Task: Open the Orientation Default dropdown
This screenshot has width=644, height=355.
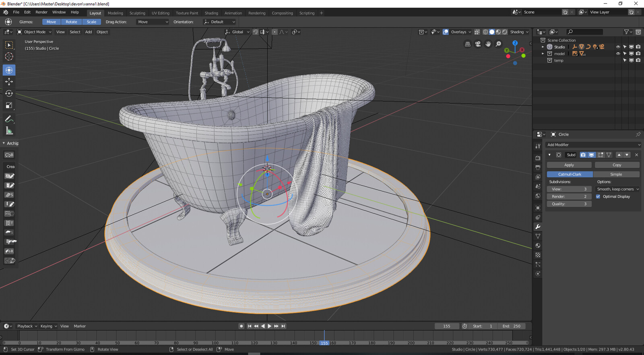Action: 219,22
